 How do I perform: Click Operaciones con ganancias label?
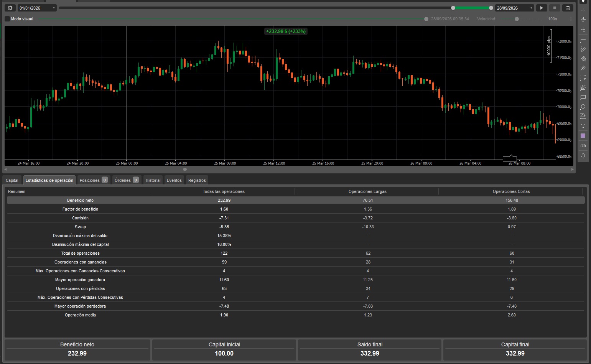[x=80, y=262]
